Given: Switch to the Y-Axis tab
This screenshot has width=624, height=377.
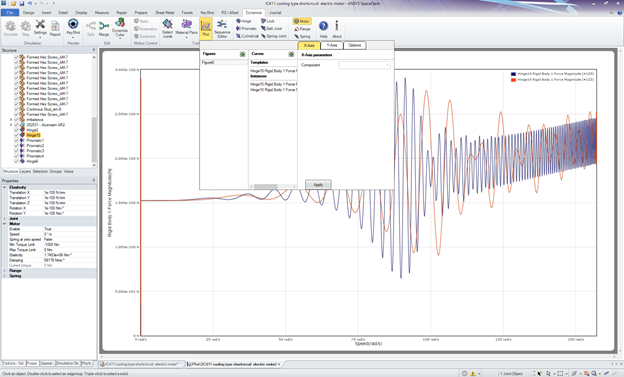Looking at the screenshot, I should (332, 45).
